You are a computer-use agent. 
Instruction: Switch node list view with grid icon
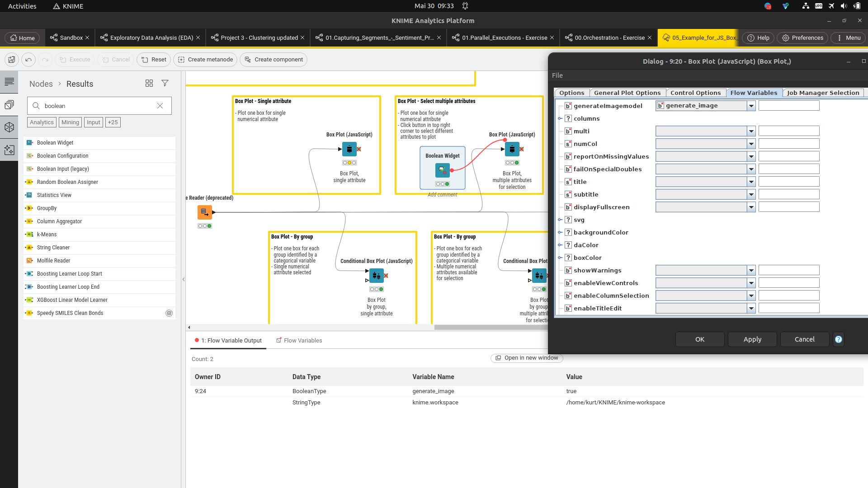click(149, 83)
